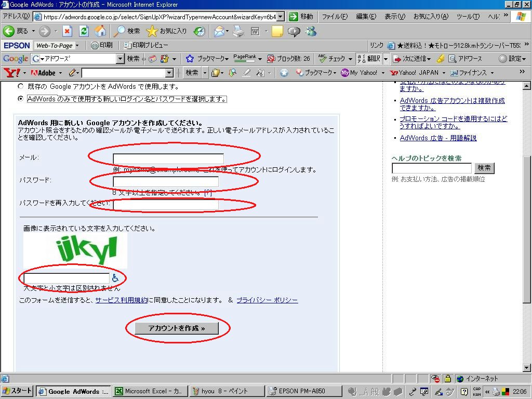
Task: Click the vertical scrollbar down arrow
Action: (527, 367)
